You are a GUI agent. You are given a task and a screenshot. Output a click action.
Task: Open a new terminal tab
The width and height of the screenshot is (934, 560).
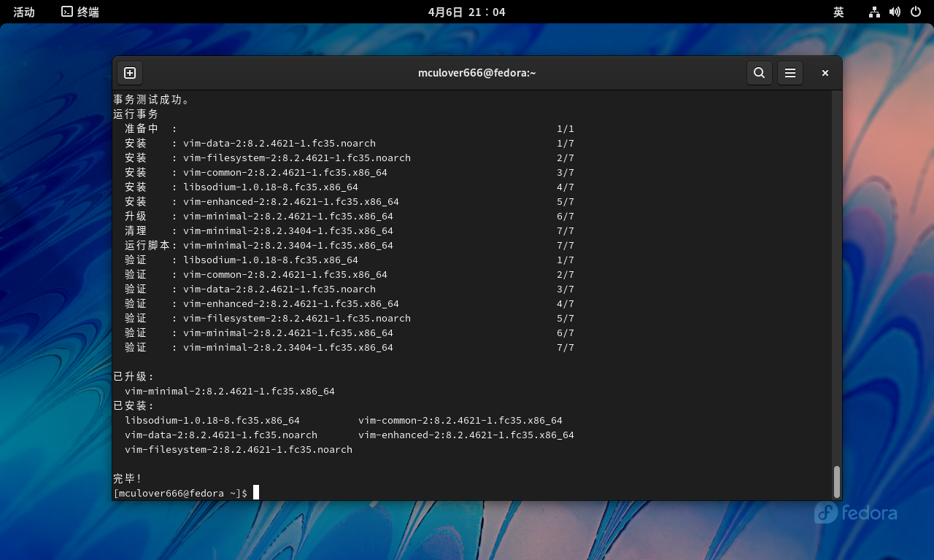click(130, 73)
